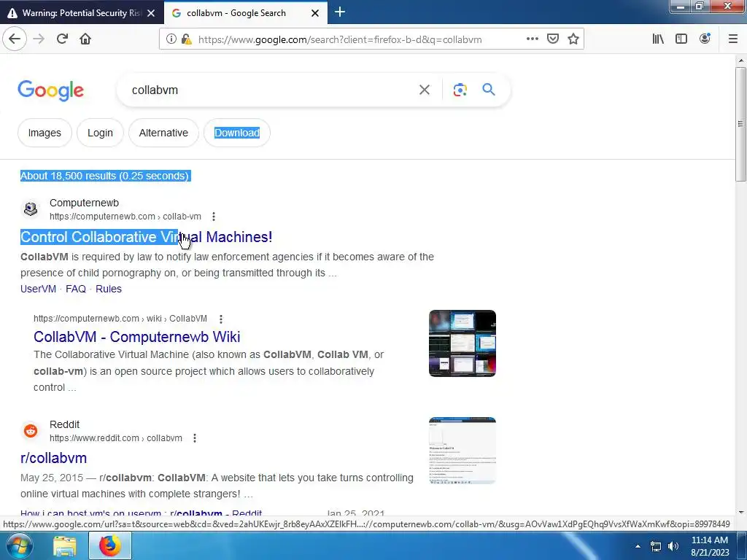Save page to Pocket
Image resolution: width=747 pixels, height=560 pixels.
click(x=553, y=39)
